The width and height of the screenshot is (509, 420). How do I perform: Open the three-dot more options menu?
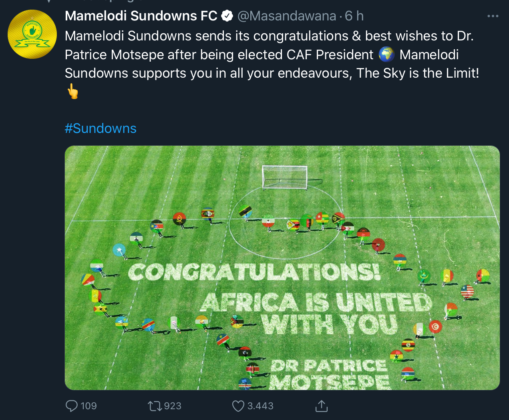[x=493, y=16]
